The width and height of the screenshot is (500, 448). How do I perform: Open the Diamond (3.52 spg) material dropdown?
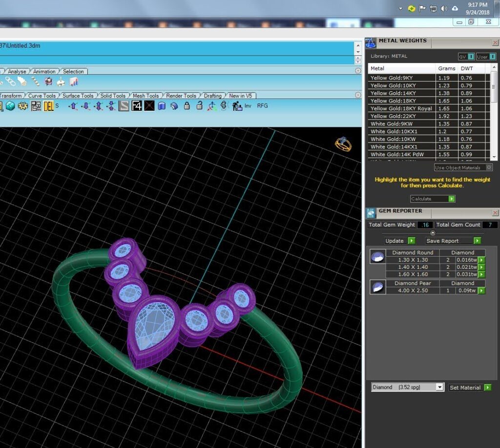(x=440, y=387)
